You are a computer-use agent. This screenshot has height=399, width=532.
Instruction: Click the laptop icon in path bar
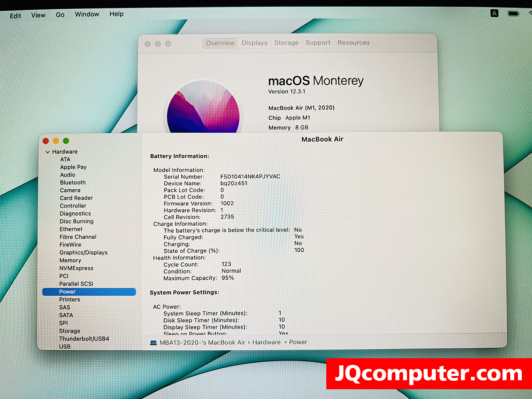(x=153, y=343)
